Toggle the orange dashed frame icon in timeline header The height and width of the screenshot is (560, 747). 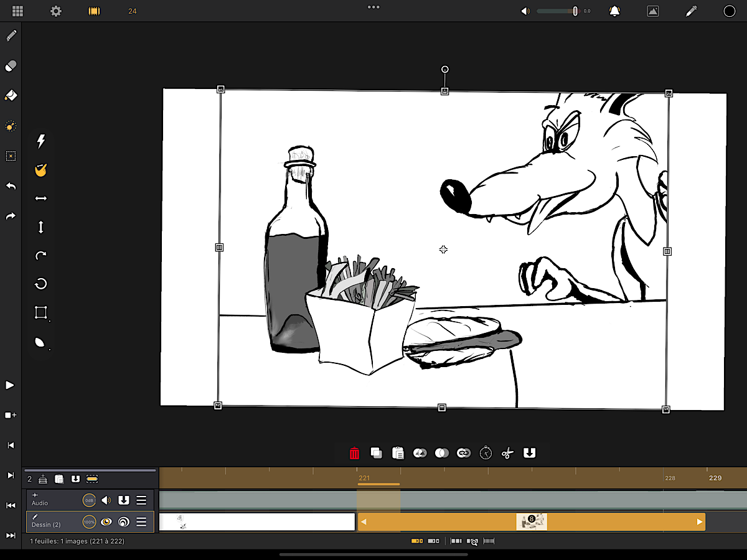click(x=92, y=479)
